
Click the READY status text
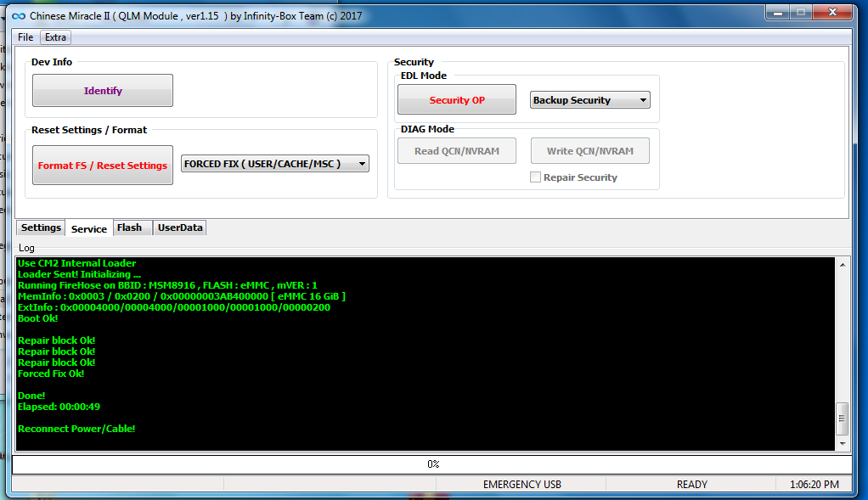pos(692,485)
